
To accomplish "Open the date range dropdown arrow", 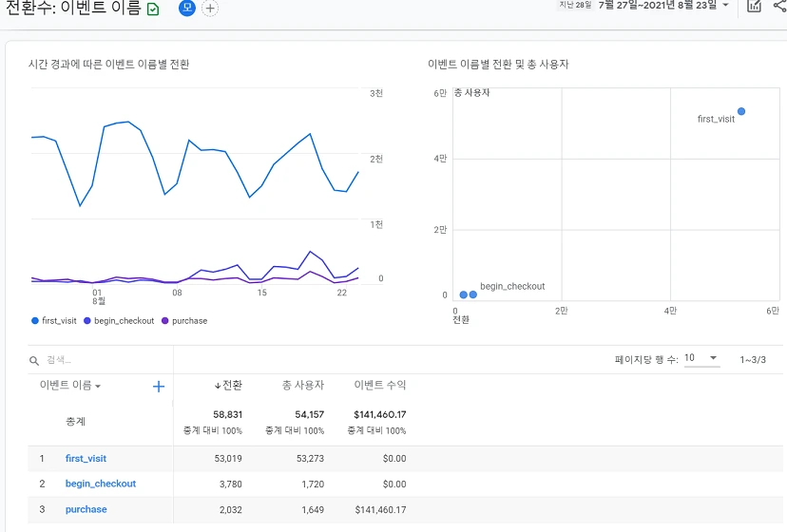I will pos(725,5).
